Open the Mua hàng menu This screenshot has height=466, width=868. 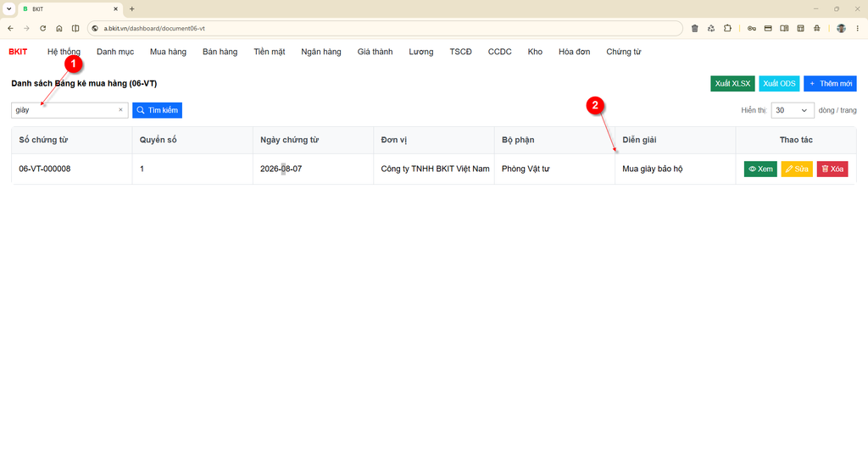[168, 52]
